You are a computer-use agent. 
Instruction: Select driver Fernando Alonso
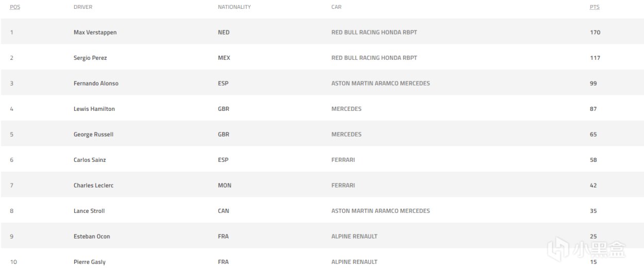[96, 83]
